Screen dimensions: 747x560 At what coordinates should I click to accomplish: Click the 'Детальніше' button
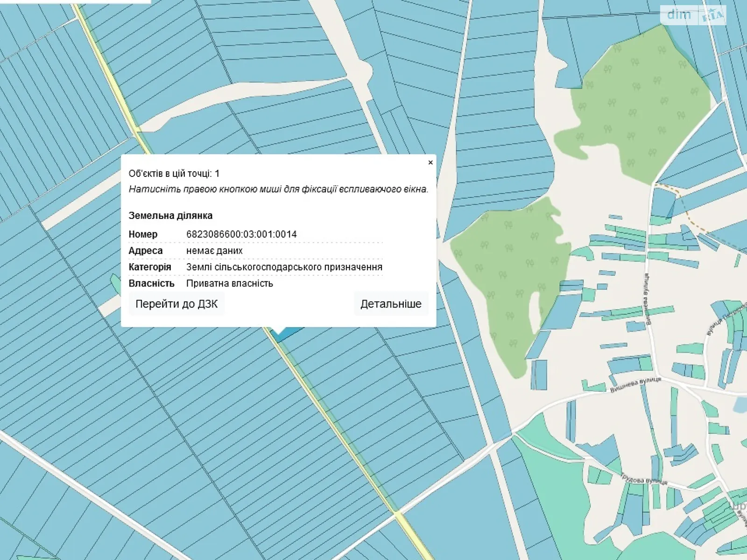391,304
